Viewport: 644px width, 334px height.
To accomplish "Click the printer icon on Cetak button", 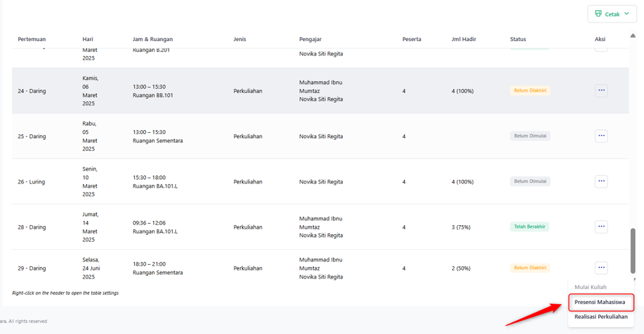I will pos(598,14).
